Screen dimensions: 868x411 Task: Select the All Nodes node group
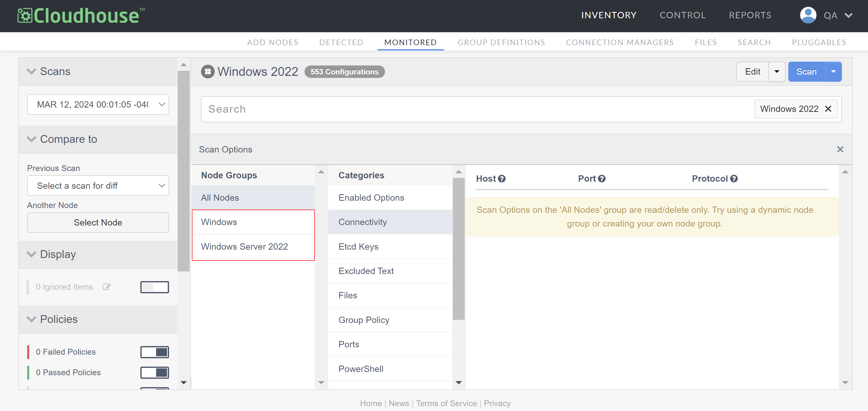tap(253, 198)
